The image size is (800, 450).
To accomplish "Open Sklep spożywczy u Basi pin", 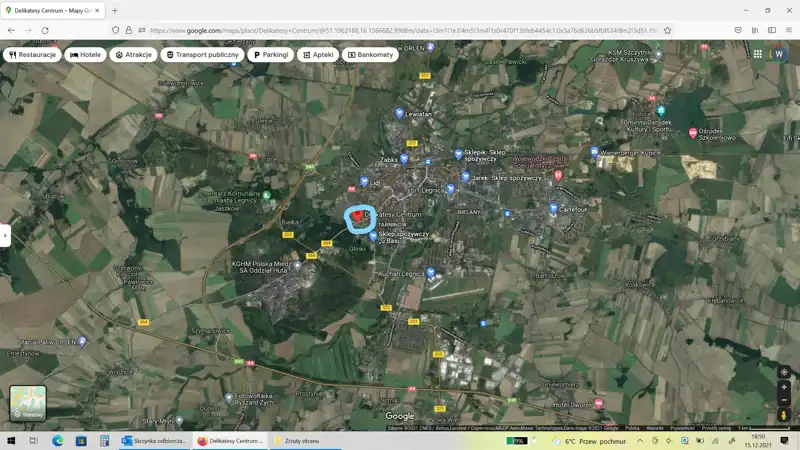I will [x=373, y=236].
